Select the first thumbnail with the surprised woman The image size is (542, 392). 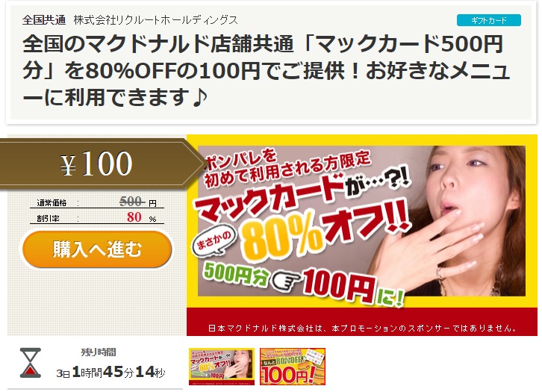[222, 367]
